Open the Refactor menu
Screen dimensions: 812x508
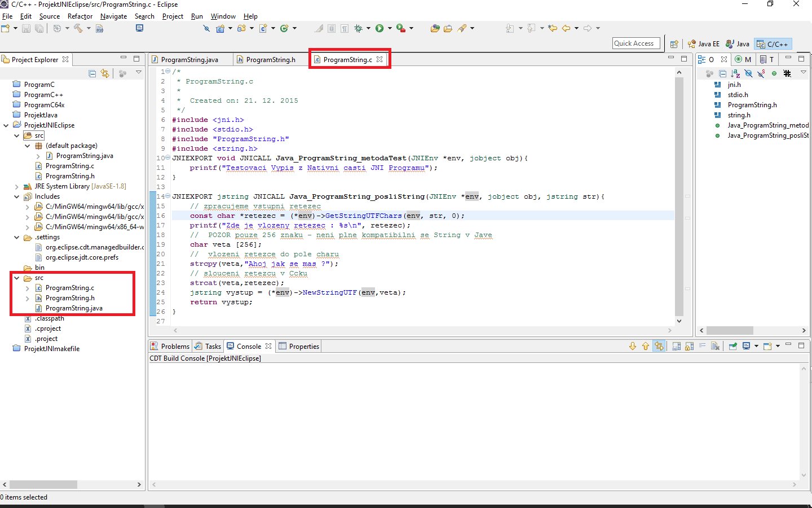80,16
